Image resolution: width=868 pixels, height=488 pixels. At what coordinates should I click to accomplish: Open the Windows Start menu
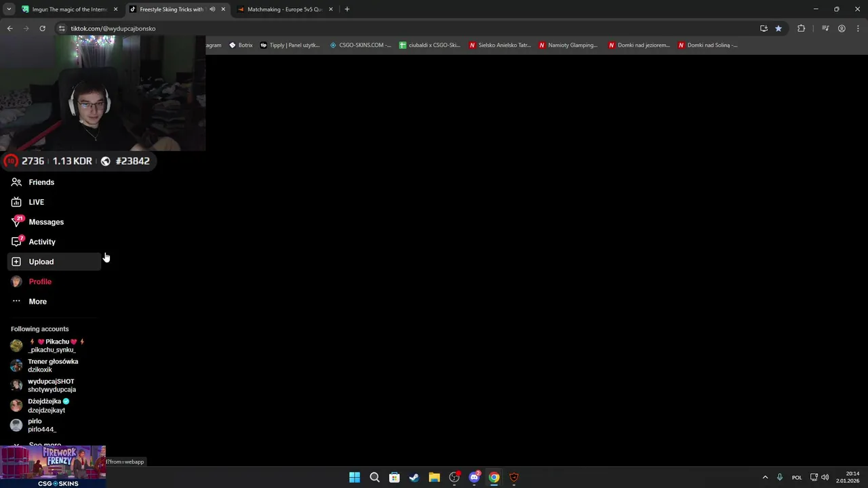(x=355, y=477)
